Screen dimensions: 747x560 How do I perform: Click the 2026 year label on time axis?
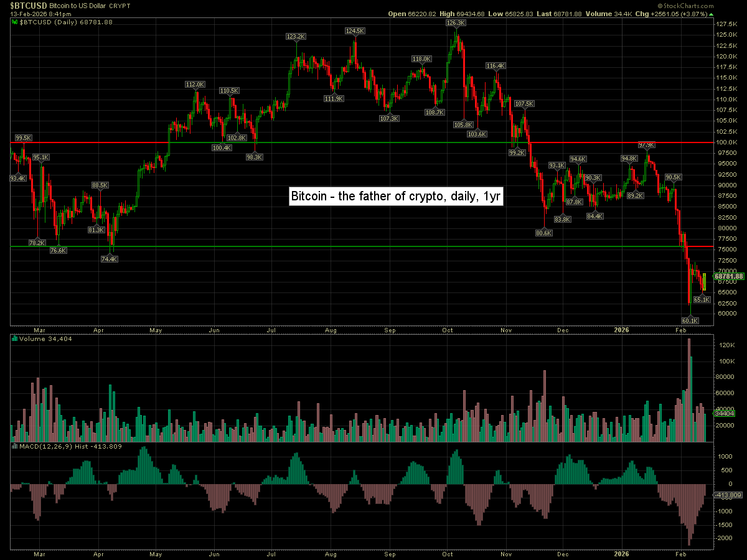[x=621, y=329]
